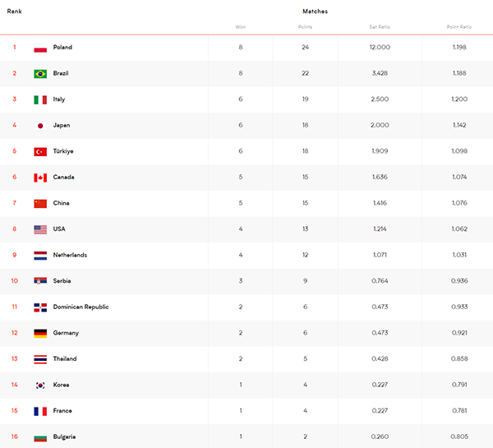
Task: Select the Italy flag icon
Action: [x=40, y=99]
